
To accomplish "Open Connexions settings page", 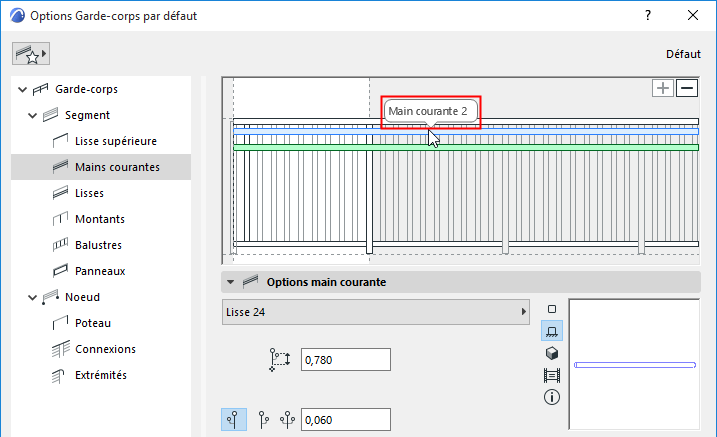I will coord(105,349).
